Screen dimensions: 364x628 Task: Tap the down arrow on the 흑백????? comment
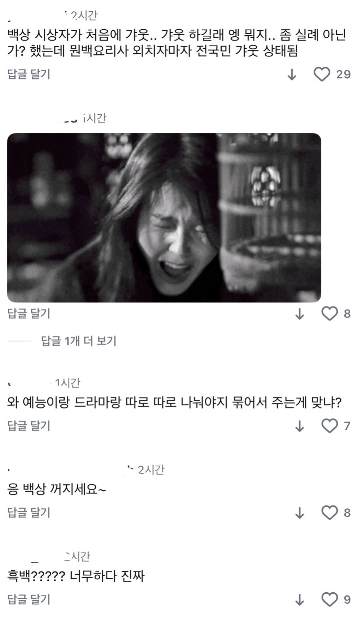299,600
